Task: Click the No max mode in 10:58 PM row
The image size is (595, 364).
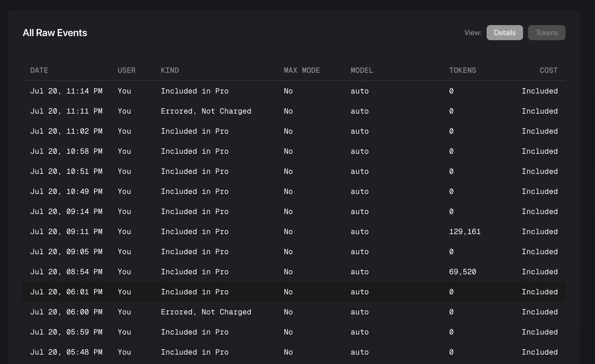Action: (x=288, y=151)
